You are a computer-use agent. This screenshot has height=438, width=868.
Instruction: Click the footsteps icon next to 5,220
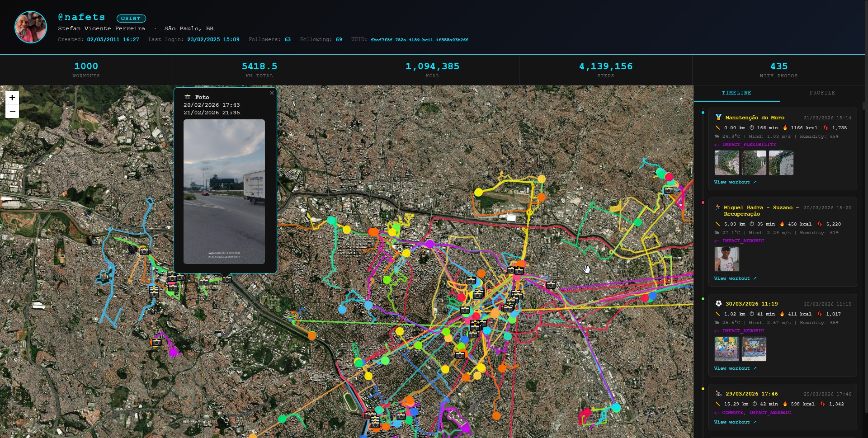click(820, 224)
